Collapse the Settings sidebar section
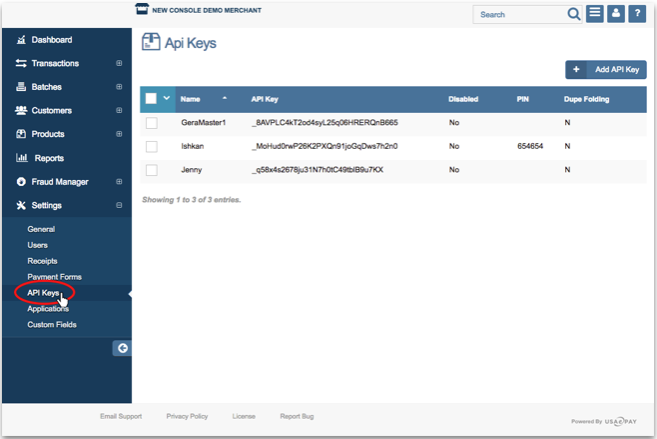This screenshot has height=439, width=657. point(119,206)
